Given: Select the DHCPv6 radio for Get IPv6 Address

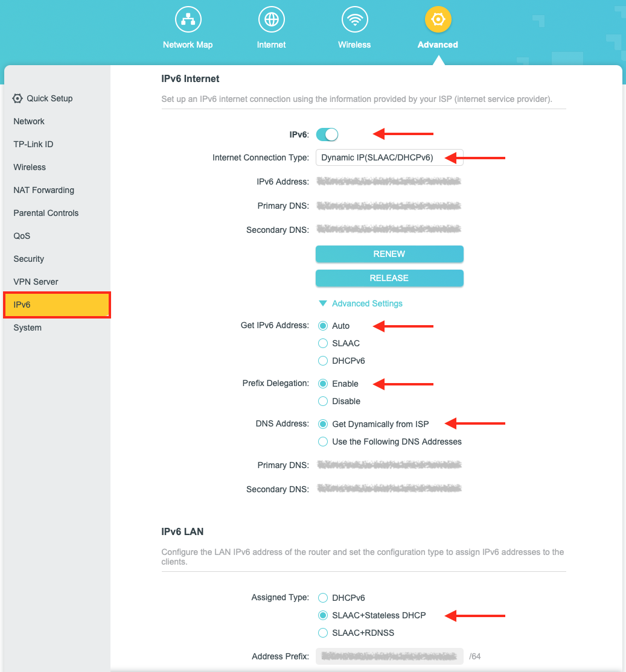Looking at the screenshot, I should pyautogui.click(x=323, y=361).
